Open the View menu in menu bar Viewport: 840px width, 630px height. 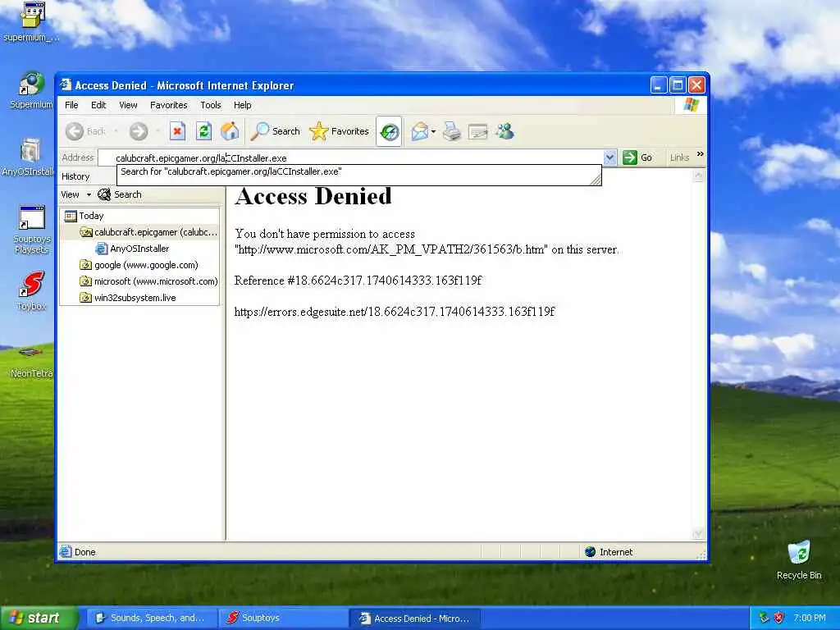pyautogui.click(x=128, y=105)
